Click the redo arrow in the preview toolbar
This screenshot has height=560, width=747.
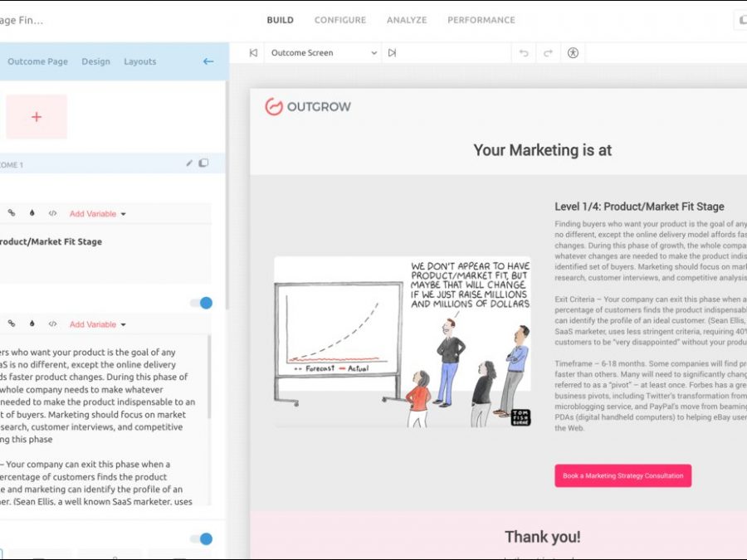[548, 53]
